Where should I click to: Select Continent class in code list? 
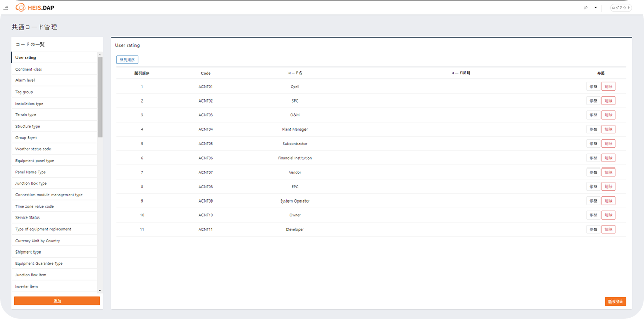(29, 69)
